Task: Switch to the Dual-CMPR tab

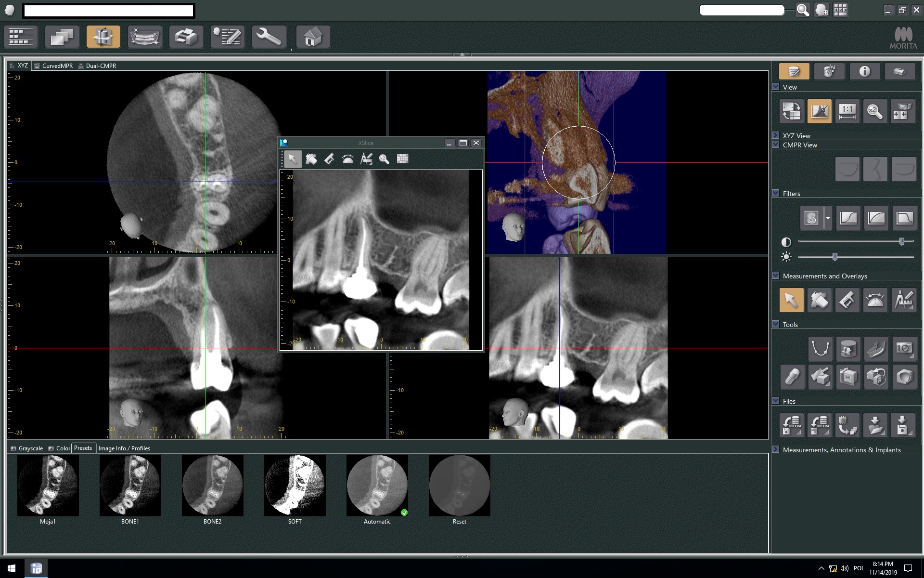Action: coord(97,66)
